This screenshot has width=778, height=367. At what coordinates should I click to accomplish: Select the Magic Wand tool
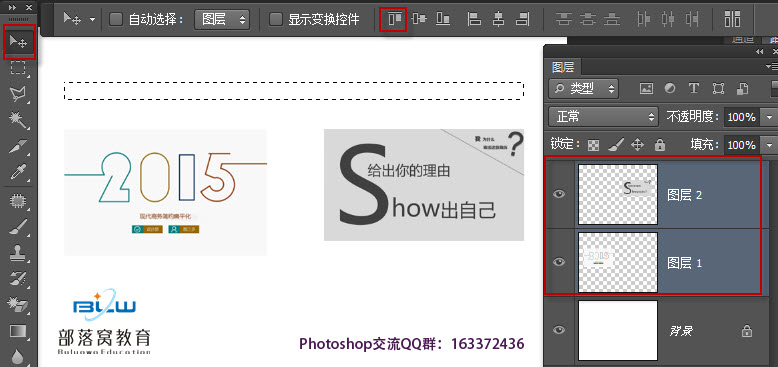[x=18, y=119]
